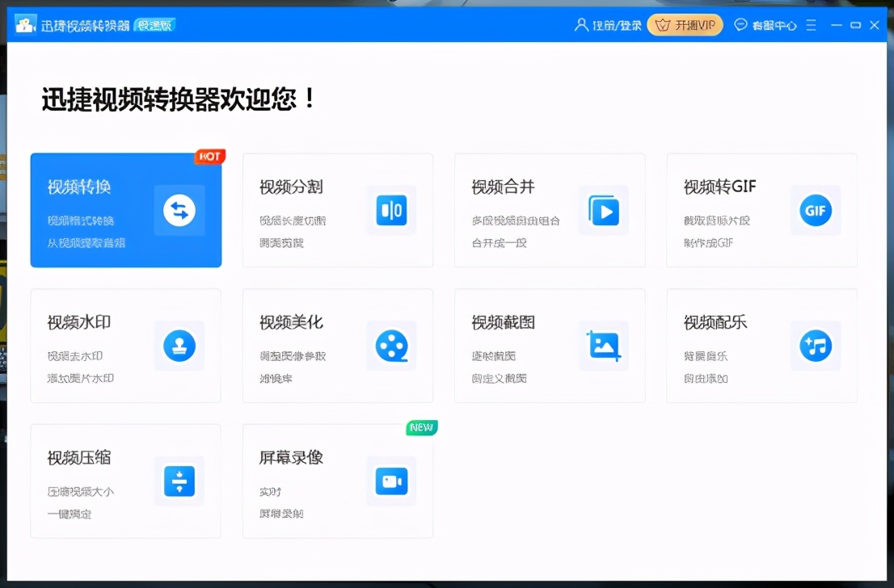Click the 视频截图 crop picture icon

[x=604, y=346]
